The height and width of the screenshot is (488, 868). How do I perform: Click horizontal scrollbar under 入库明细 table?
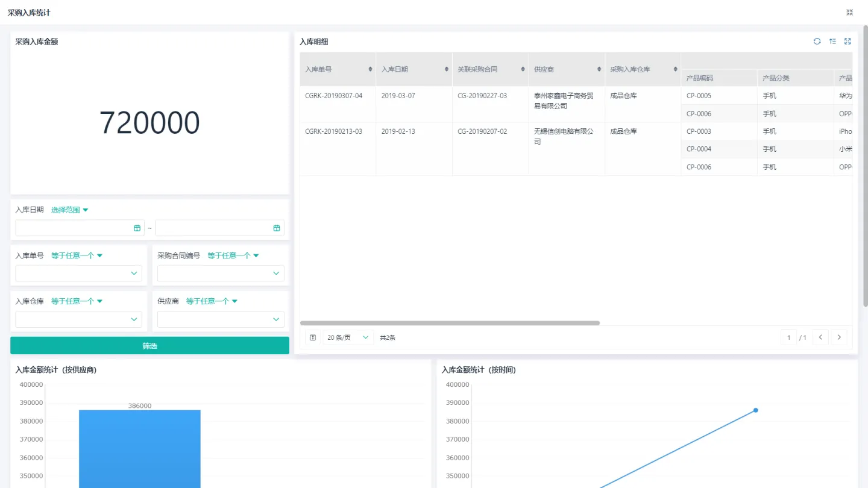click(450, 323)
